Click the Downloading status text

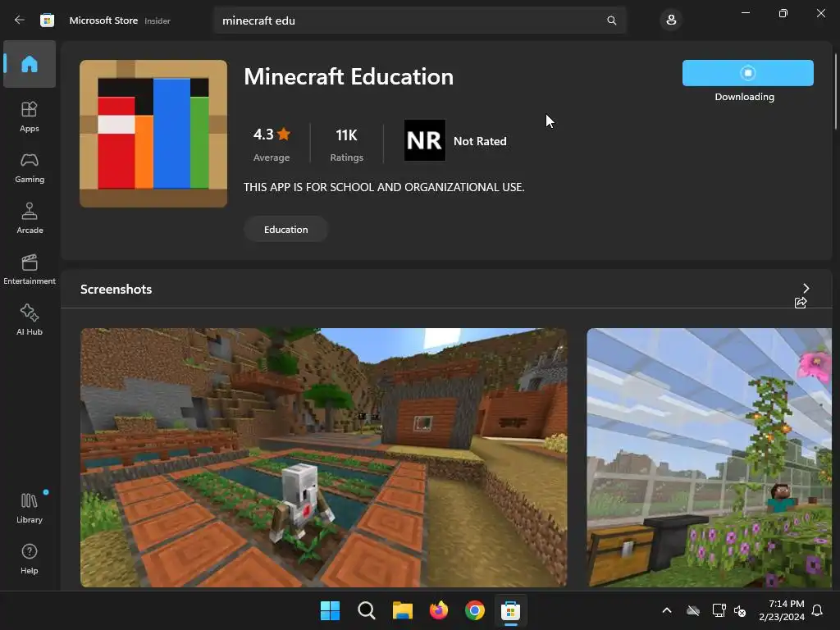[x=744, y=97]
